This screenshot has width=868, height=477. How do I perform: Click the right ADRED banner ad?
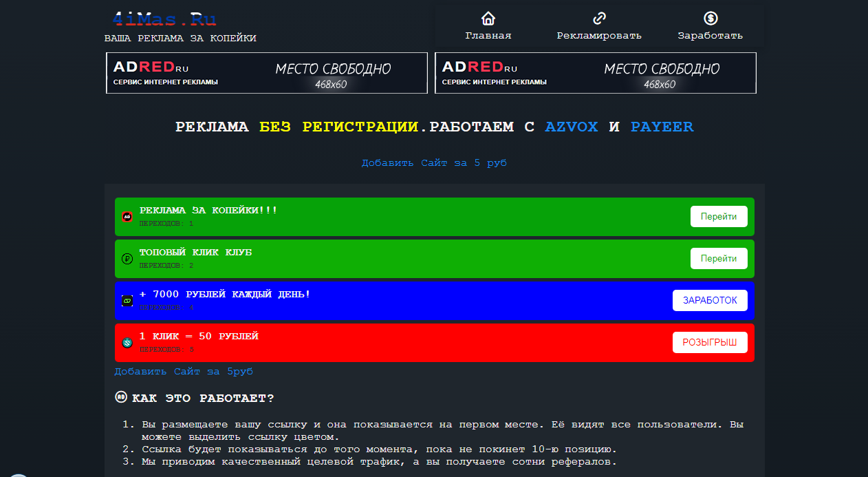pos(596,73)
